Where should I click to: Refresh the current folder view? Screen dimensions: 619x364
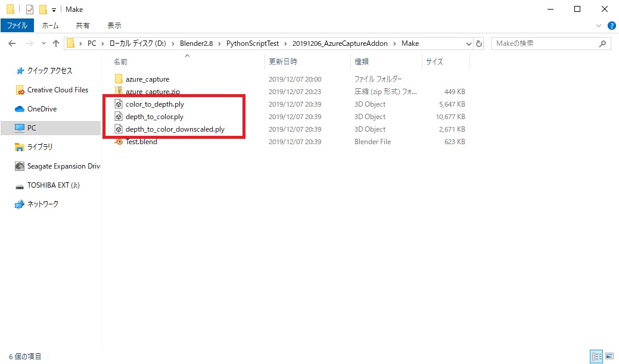pos(479,43)
